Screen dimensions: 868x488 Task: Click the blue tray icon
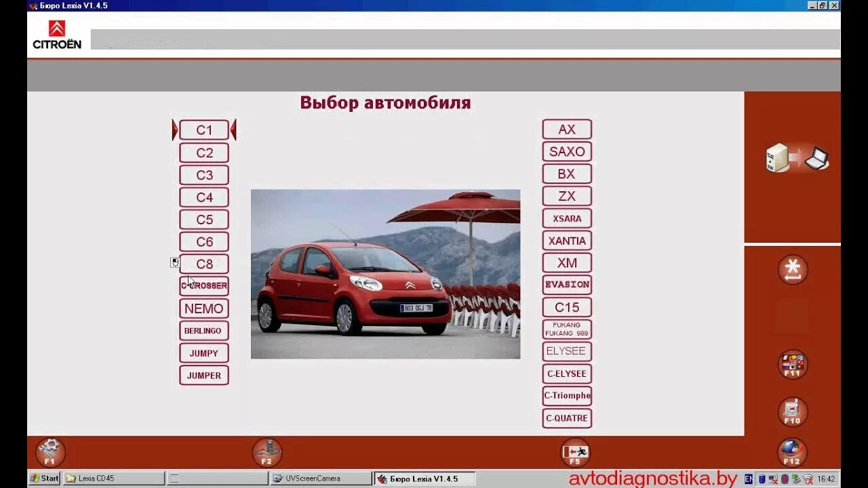click(x=762, y=479)
